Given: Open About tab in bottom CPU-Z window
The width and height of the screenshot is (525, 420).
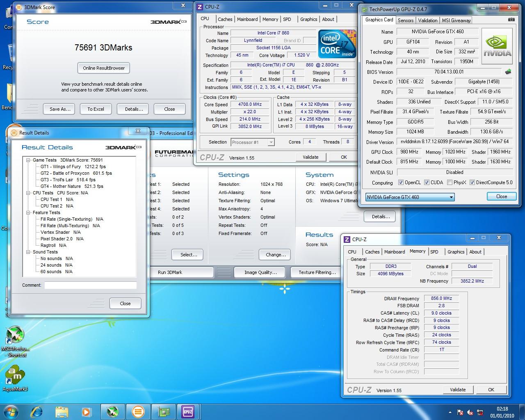Looking at the screenshot, I should point(475,252).
